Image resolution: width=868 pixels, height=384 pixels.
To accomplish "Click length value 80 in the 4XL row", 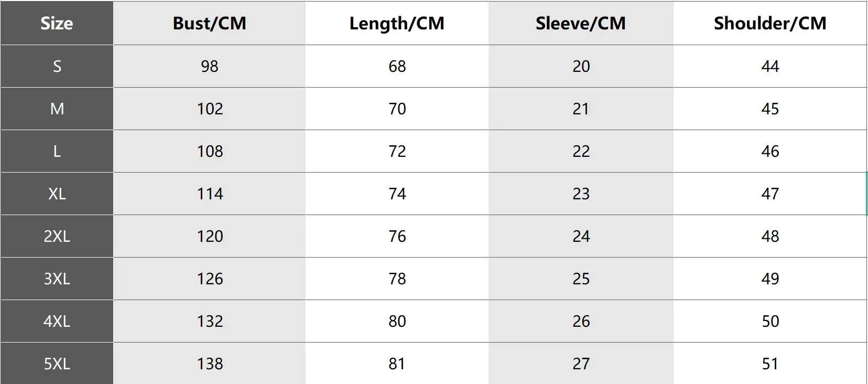I will 397,321.
